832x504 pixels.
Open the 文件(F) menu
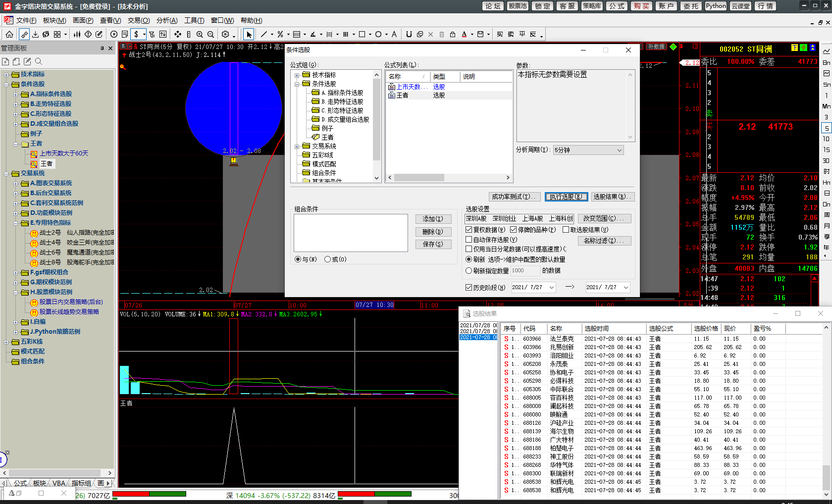click(26, 20)
